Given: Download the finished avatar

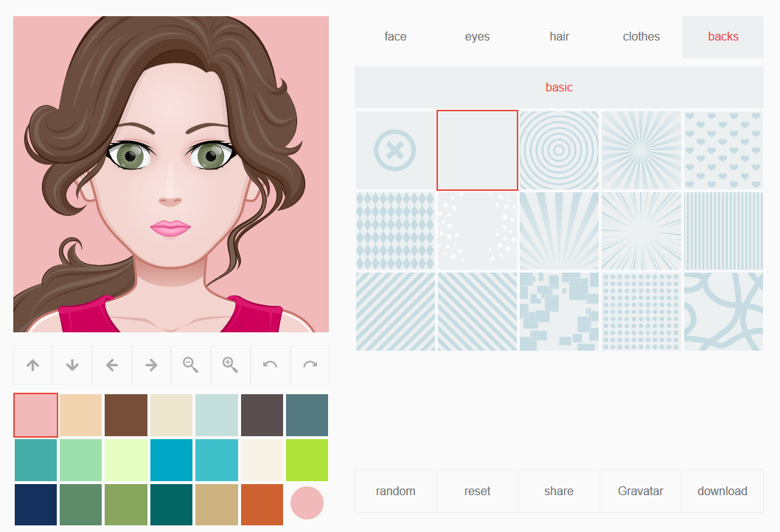Looking at the screenshot, I should (722, 490).
